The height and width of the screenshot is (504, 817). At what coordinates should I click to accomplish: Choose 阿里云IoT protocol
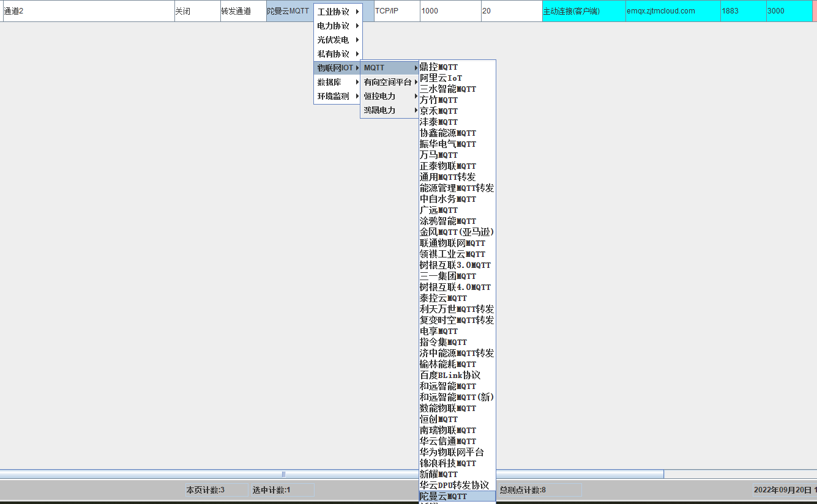pyautogui.click(x=457, y=78)
